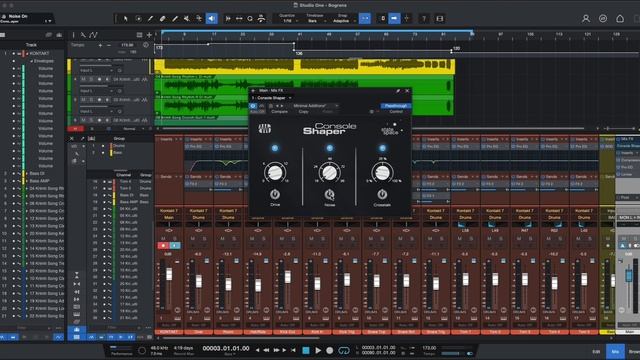Open the Browse panel tab

pos(634,351)
